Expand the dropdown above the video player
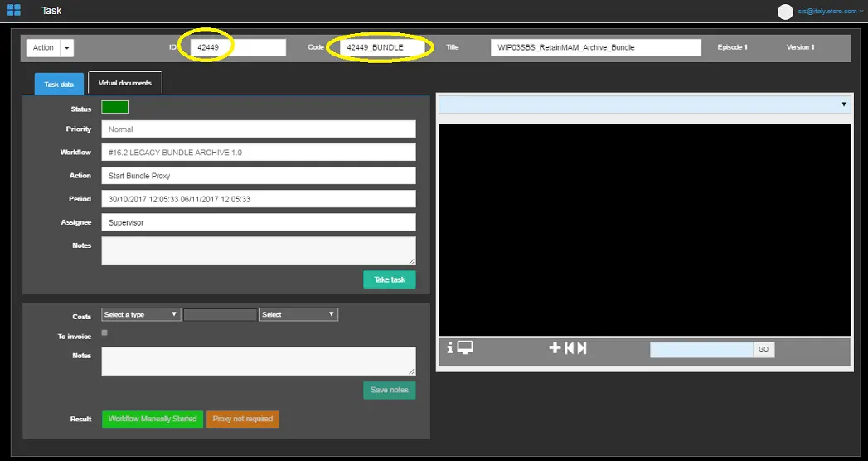The height and width of the screenshot is (461, 868). [x=644, y=104]
